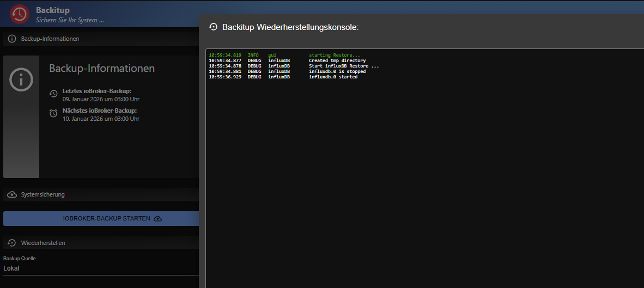Click the history icon next to Letztes ioBroker-Backup
Viewport: 644px width, 288px height.
click(x=53, y=94)
